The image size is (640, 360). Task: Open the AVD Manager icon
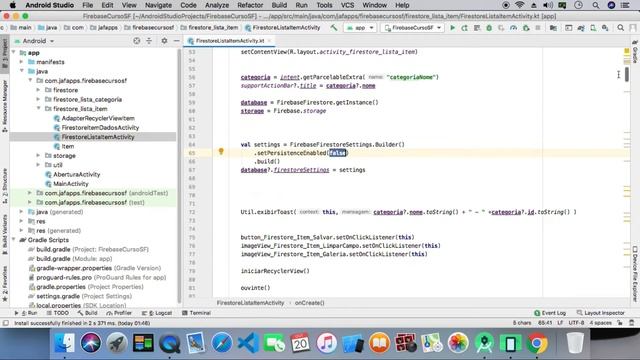[x=593, y=28]
